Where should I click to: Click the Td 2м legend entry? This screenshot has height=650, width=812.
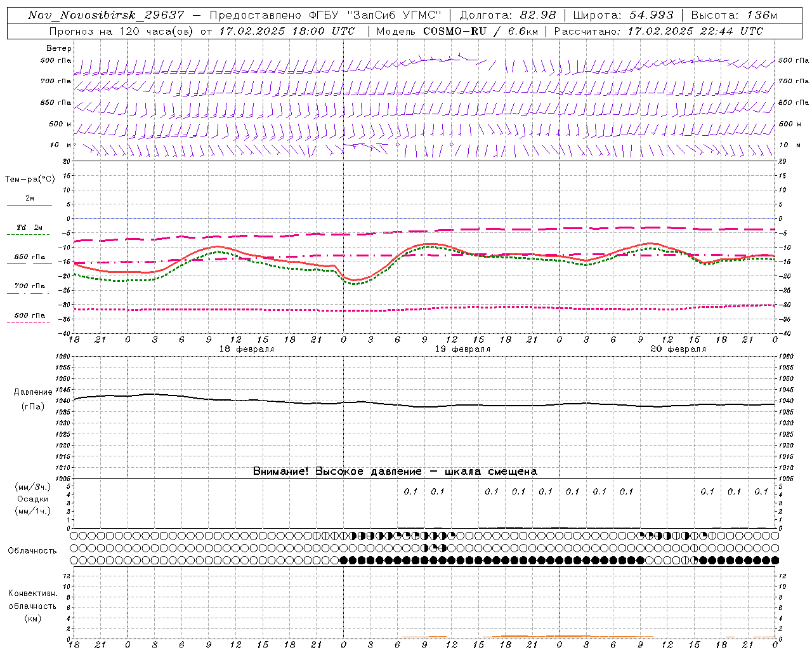(x=30, y=227)
